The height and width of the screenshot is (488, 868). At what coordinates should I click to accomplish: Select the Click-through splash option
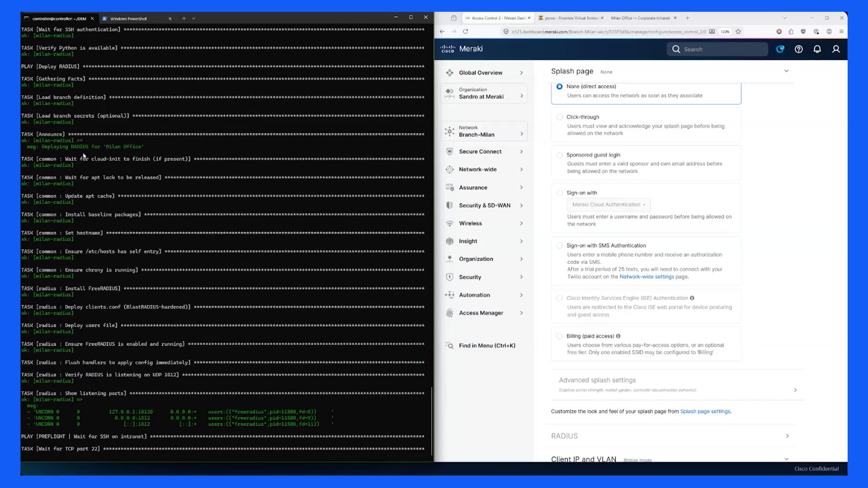pyautogui.click(x=560, y=117)
